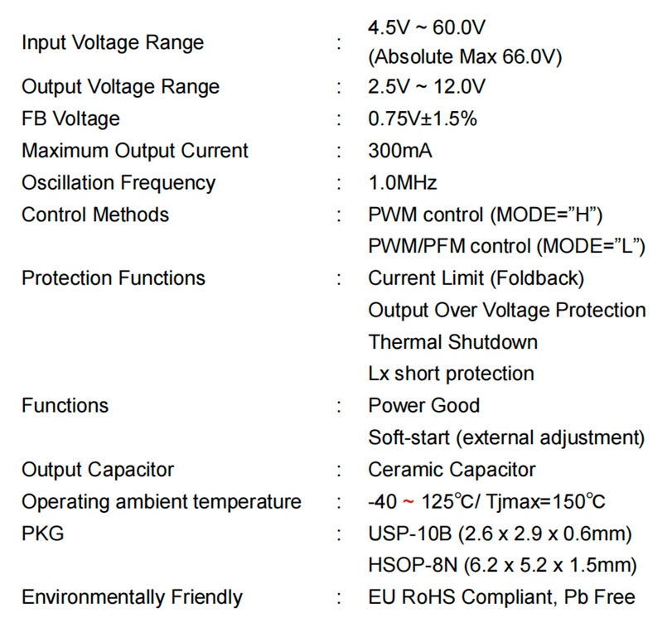This screenshot has height=618, width=672.
Task: Click the "EU RoHS Compliant, Pb Free" text
Action: point(502,596)
